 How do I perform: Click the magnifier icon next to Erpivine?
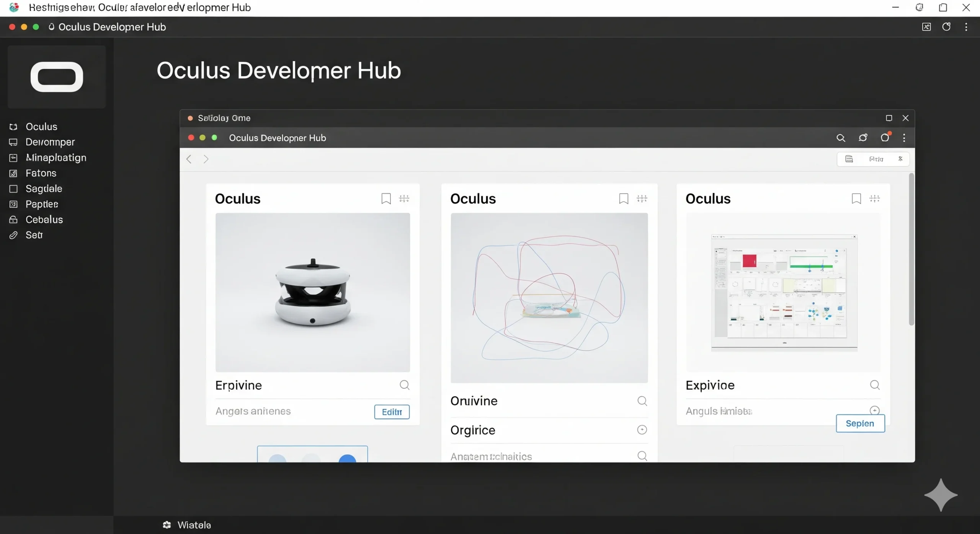point(405,385)
